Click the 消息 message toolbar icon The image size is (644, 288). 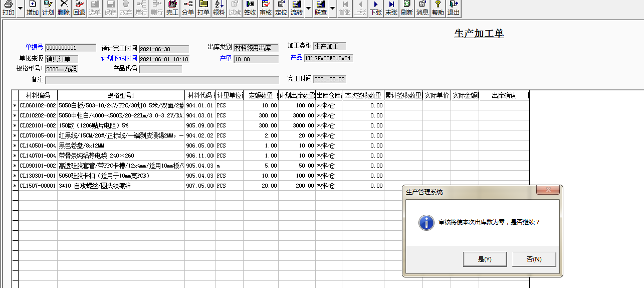point(422,8)
